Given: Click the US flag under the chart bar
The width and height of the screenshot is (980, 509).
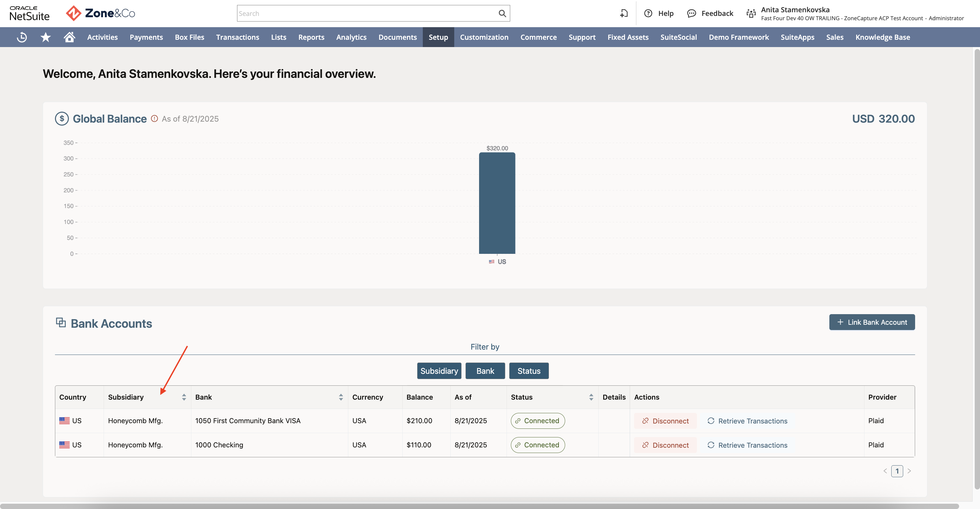Looking at the screenshot, I should coord(492,261).
